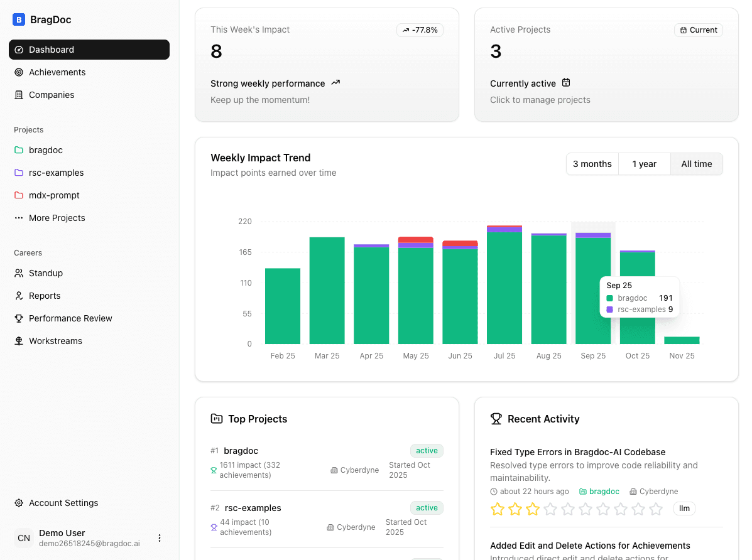Select the Standup people icon
The image size is (752, 560).
[x=19, y=273]
